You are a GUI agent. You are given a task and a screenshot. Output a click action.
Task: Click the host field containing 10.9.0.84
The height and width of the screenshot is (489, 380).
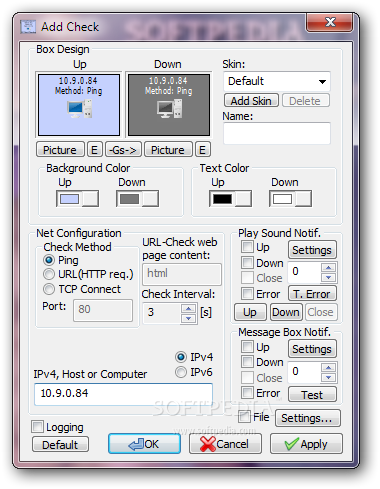(x=123, y=394)
